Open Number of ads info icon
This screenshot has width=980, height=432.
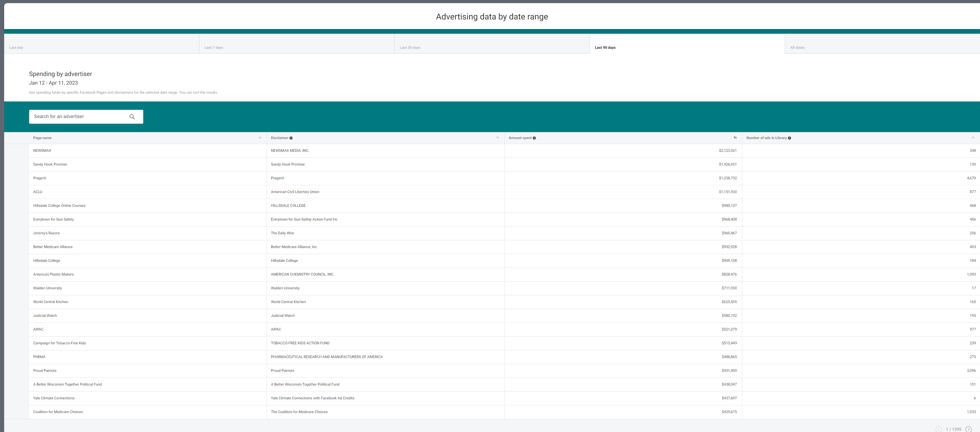pyautogui.click(x=789, y=138)
